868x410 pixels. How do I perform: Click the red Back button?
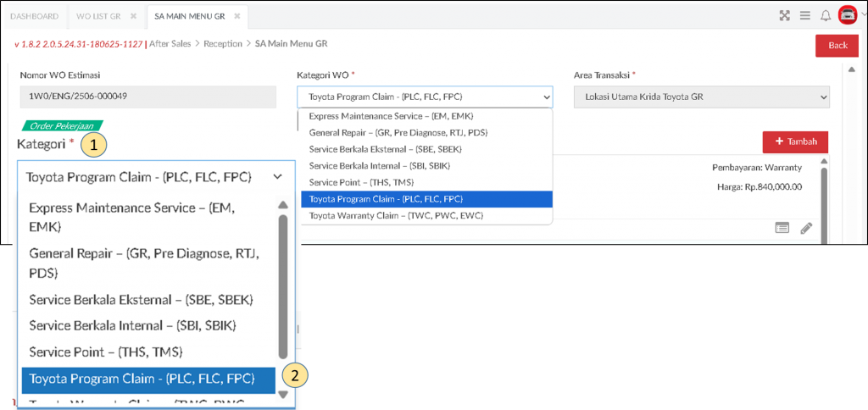(837, 46)
